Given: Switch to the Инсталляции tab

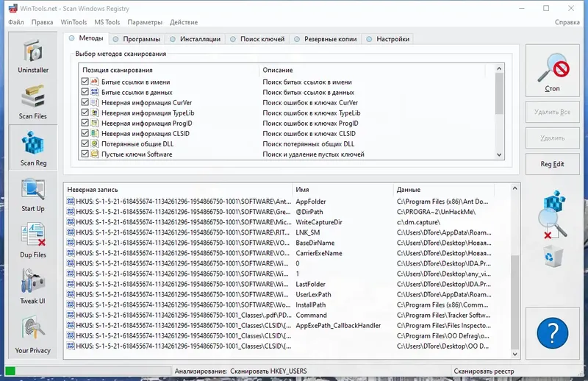Looking at the screenshot, I should (x=195, y=39).
